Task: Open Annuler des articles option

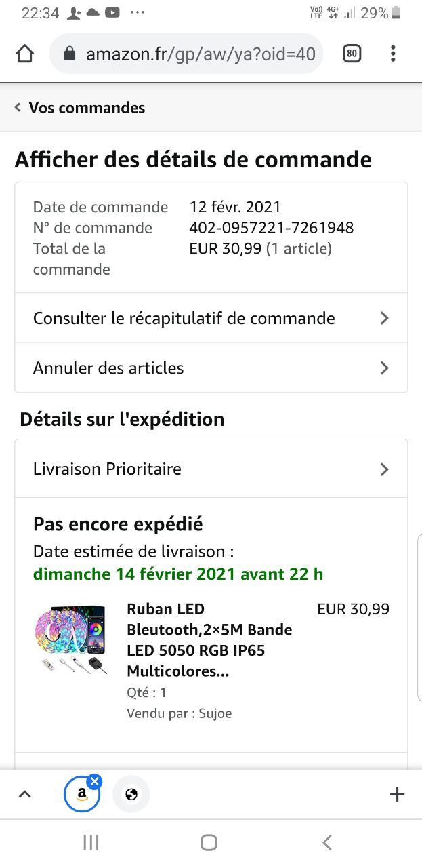Action: pos(211,368)
